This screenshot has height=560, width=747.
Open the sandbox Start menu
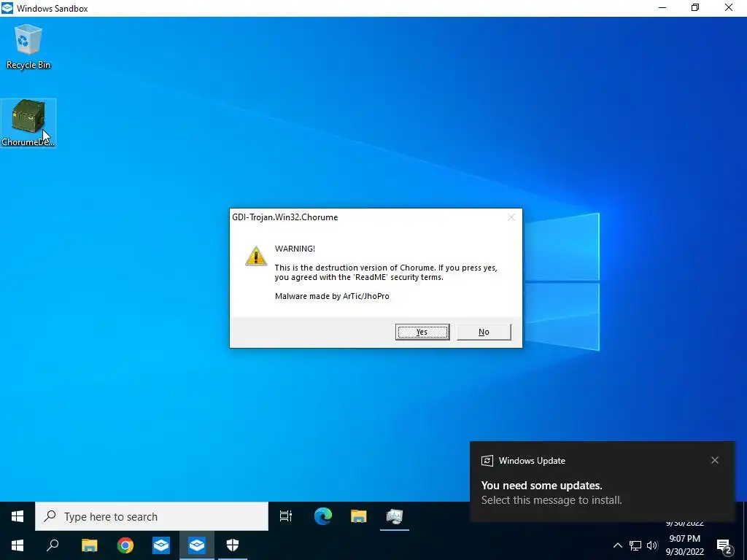coord(18,516)
